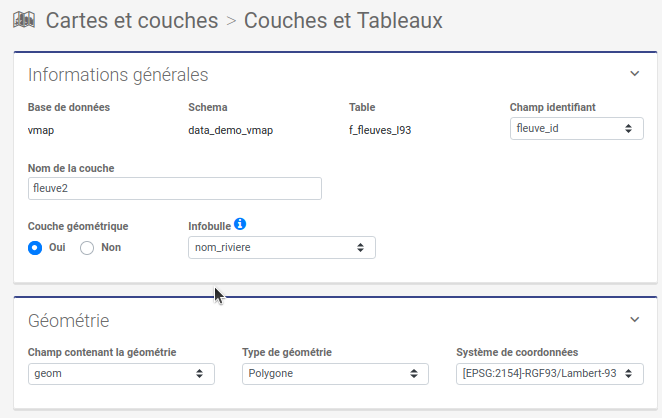Viewport: 662px width, 418px height.
Task: Click the data_demo_vmap schema value
Action: 231,130
